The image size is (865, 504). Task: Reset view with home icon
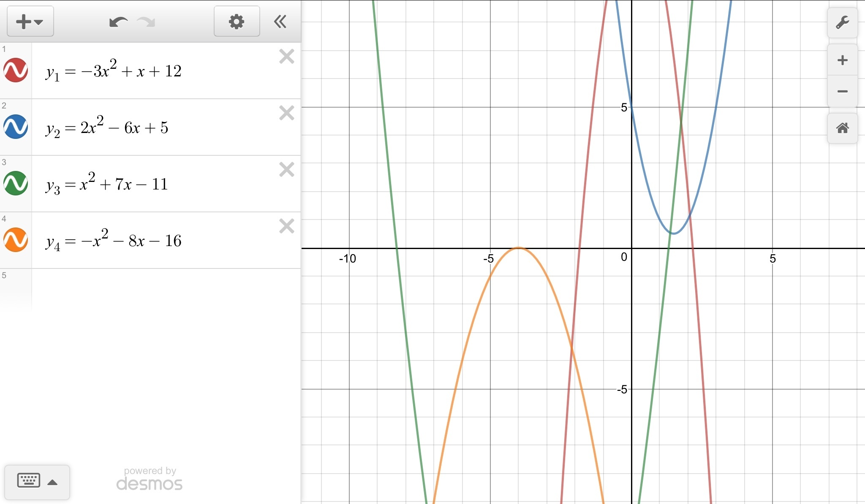point(842,128)
